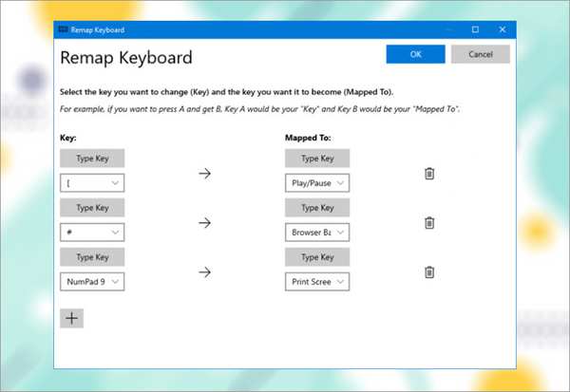570x392 pixels.
Task: Click the Key: column label
Action: (68, 138)
